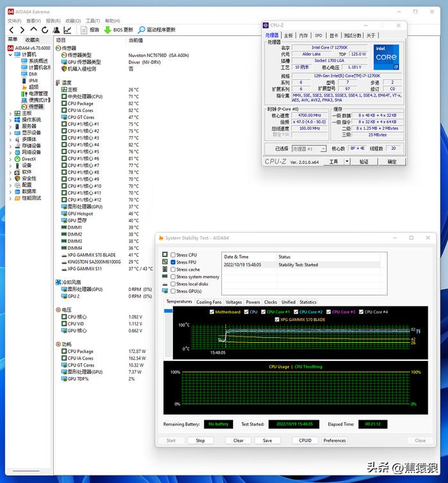448x483 pixels.
Task: Click the AIDA64 forward navigation arrow
Action: pyautogui.click(x=22, y=30)
